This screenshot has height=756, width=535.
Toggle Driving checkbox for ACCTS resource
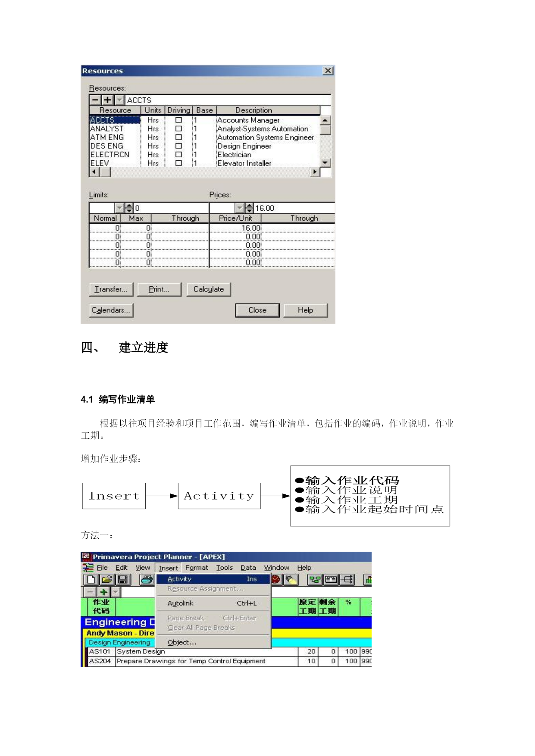coord(178,120)
